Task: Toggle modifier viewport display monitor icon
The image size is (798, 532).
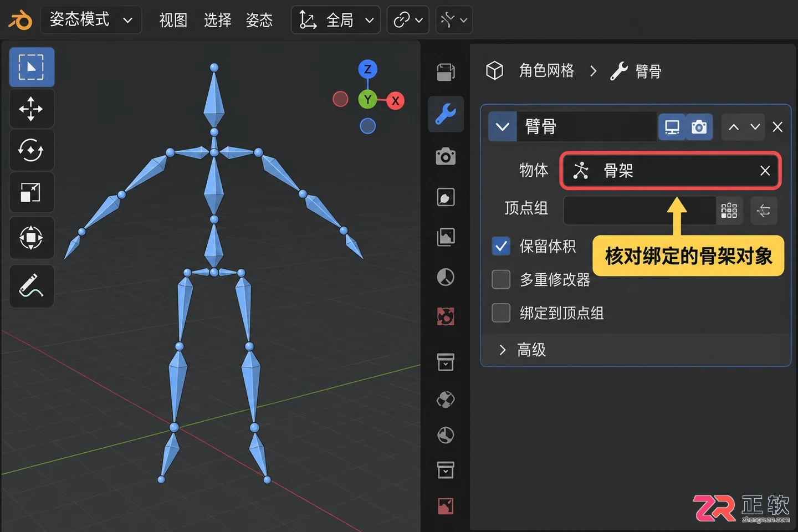Action: tap(672, 127)
